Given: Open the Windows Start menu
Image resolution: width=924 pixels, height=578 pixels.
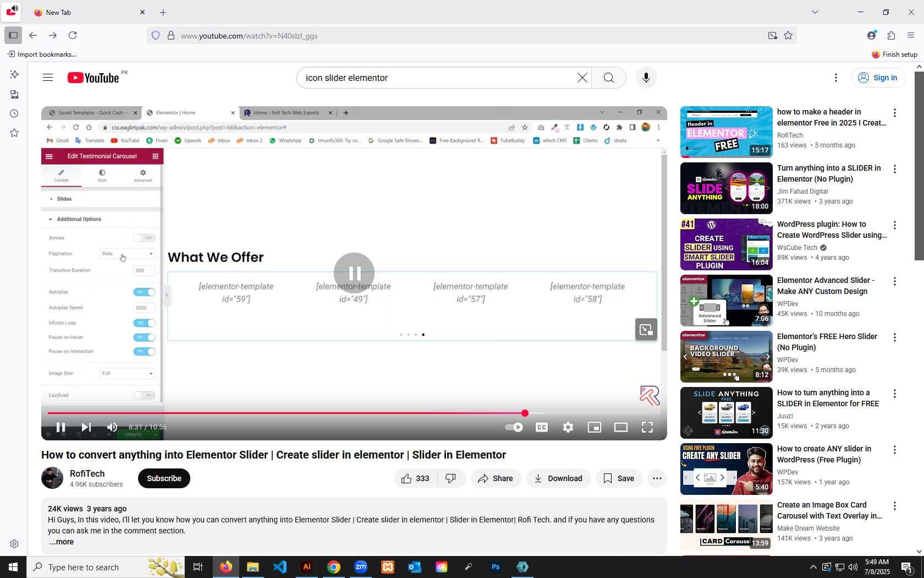Looking at the screenshot, I should tap(13, 567).
